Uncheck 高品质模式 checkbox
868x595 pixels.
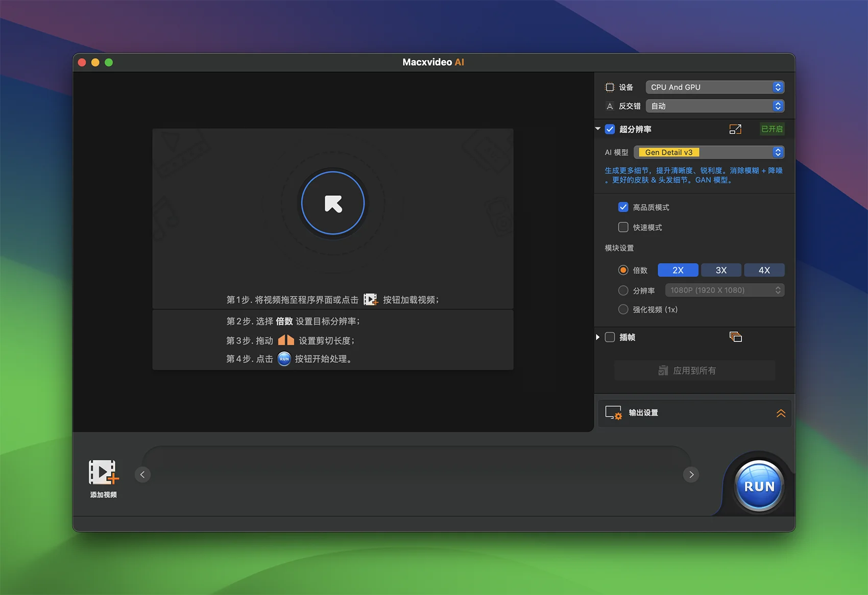[623, 207]
